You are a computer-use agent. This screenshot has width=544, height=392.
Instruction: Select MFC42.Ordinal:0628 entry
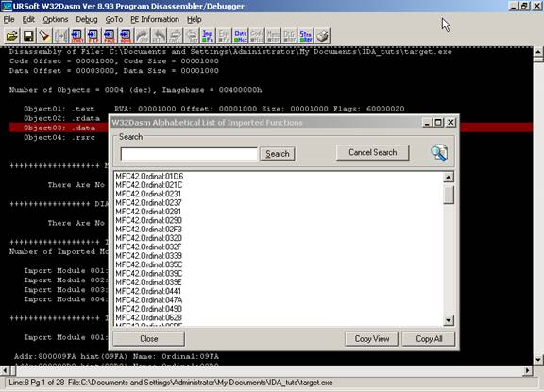148,317
